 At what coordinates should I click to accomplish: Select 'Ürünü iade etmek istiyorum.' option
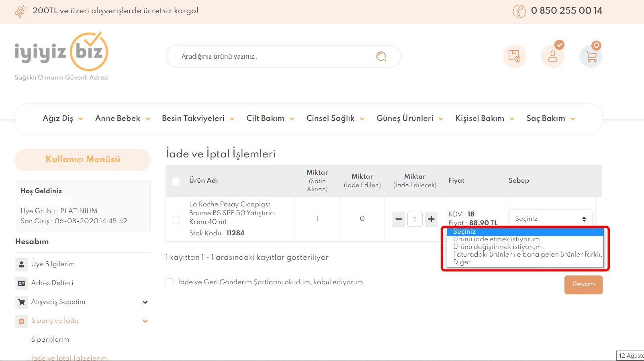(x=497, y=239)
